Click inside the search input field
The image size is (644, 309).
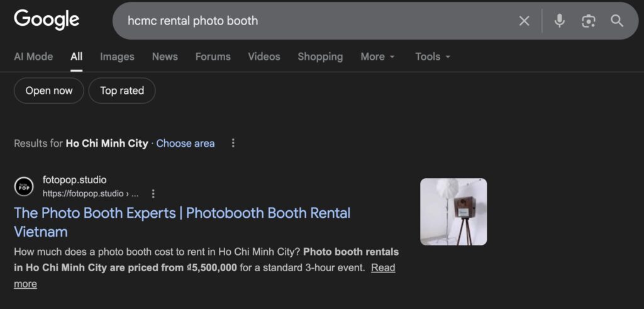(x=314, y=21)
